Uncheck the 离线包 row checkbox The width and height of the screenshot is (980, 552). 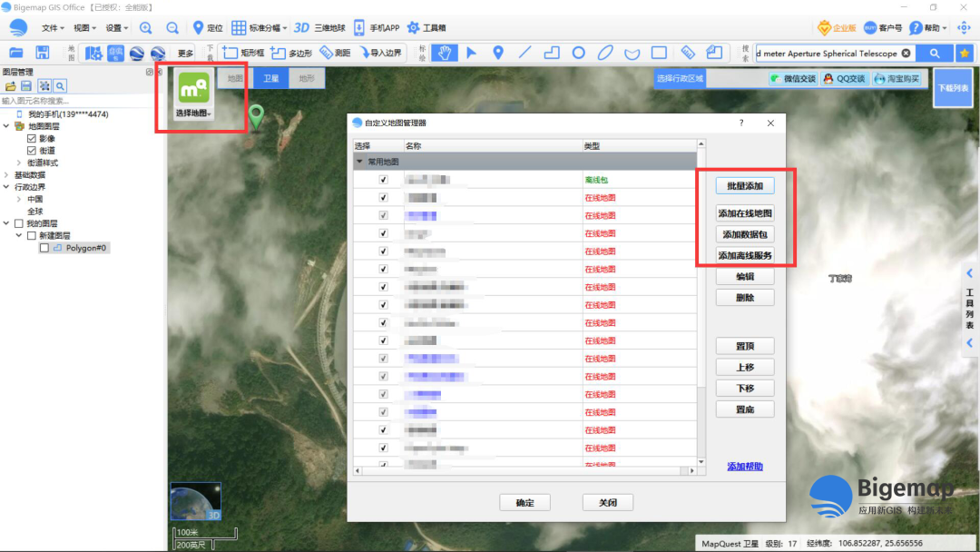click(383, 180)
